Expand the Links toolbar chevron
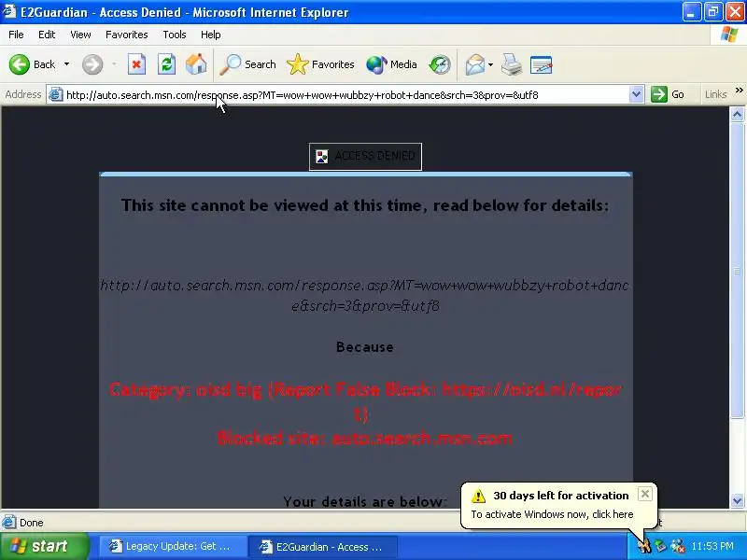 pos(739,91)
